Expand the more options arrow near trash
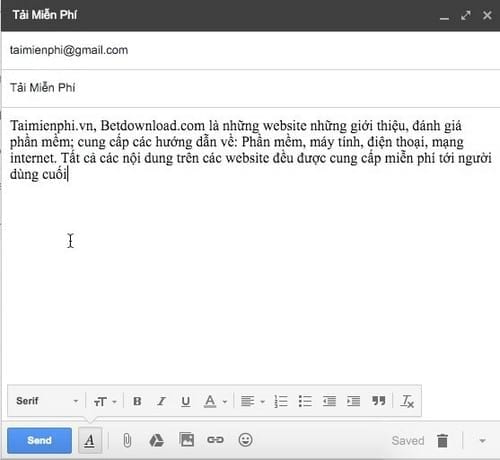Image resolution: width=500 pixels, height=460 pixels. (x=482, y=441)
